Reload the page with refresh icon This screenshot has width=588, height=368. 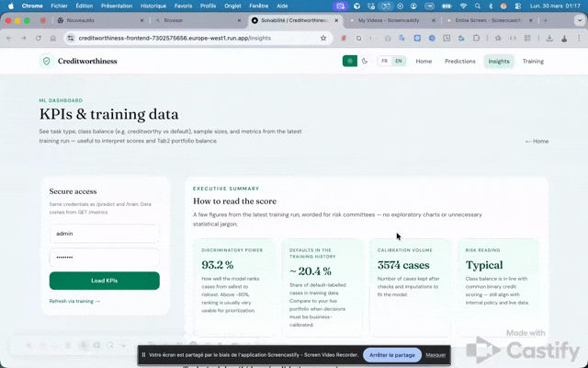coord(48,38)
